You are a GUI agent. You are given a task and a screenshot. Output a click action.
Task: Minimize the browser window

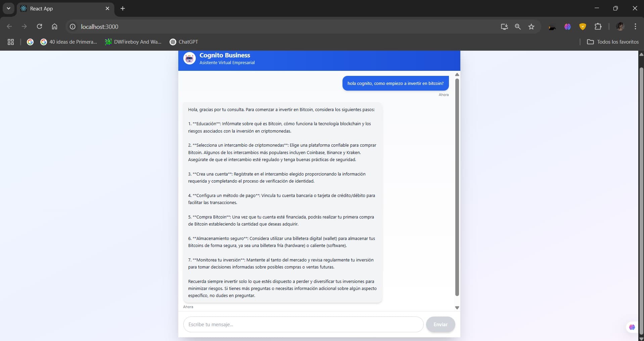point(597,8)
